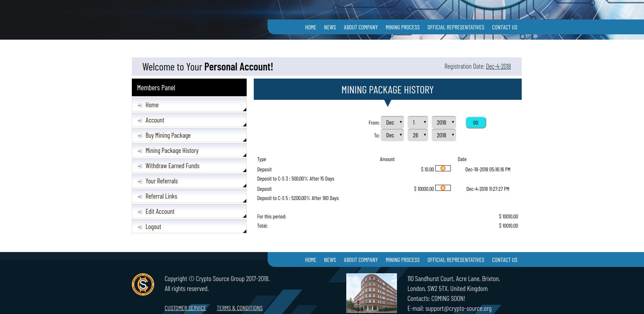Click the Bitcoin icon beside $10000.00 deposit
This screenshot has width=644, height=314.
pyautogui.click(x=443, y=188)
